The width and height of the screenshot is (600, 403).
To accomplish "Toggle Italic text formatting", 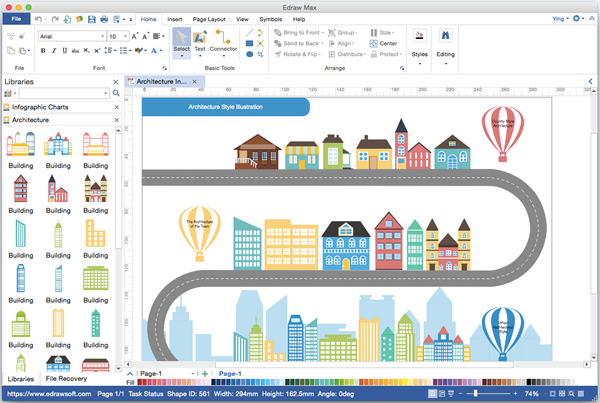I will pos(54,50).
